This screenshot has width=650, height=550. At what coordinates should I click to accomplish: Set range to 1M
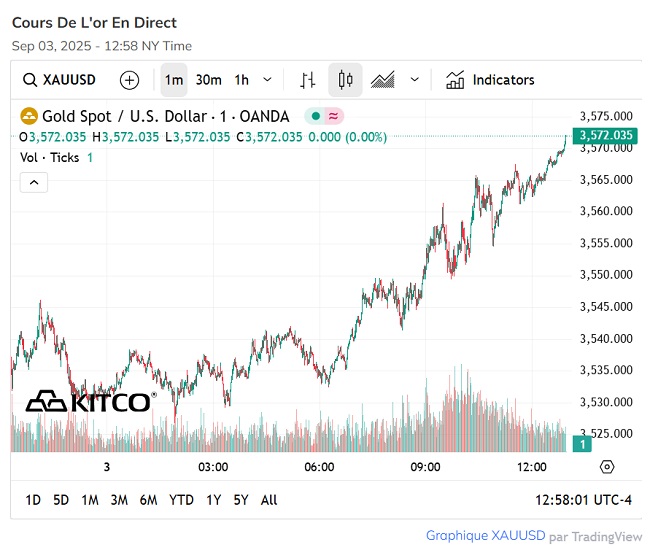click(x=90, y=500)
